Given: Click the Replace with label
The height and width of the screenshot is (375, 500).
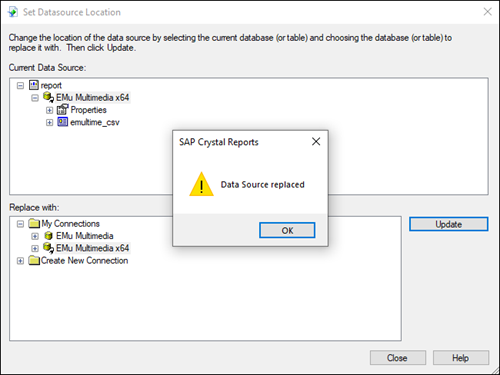Looking at the screenshot, I should [x=34, y=207].
